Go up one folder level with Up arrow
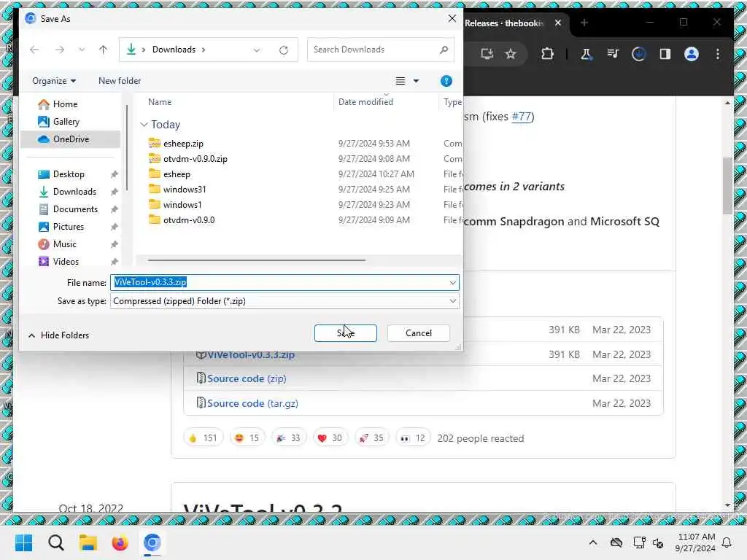747x560 pixels. pos(103,50)
